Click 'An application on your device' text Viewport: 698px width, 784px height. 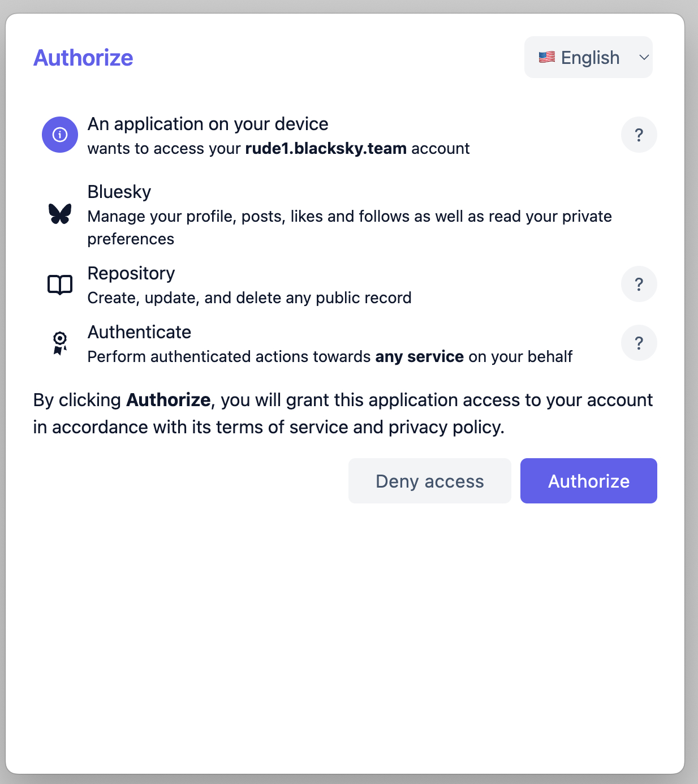(x=208, y=124)
